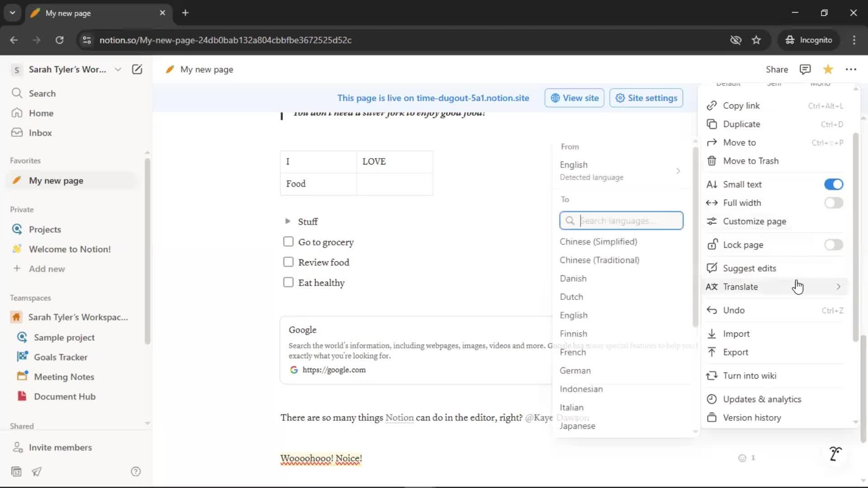Click the Customize page icon

712,221
